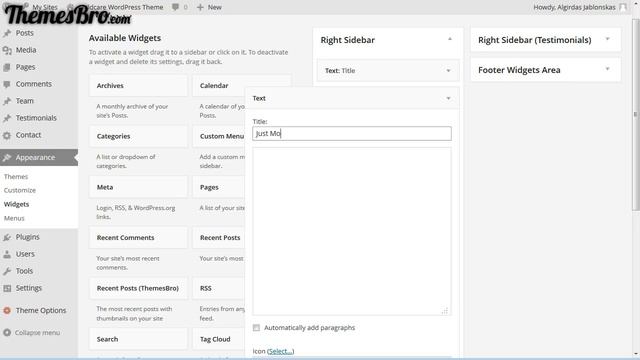
Task: Click the Media icon in admin menu
Action: [7, 50]
